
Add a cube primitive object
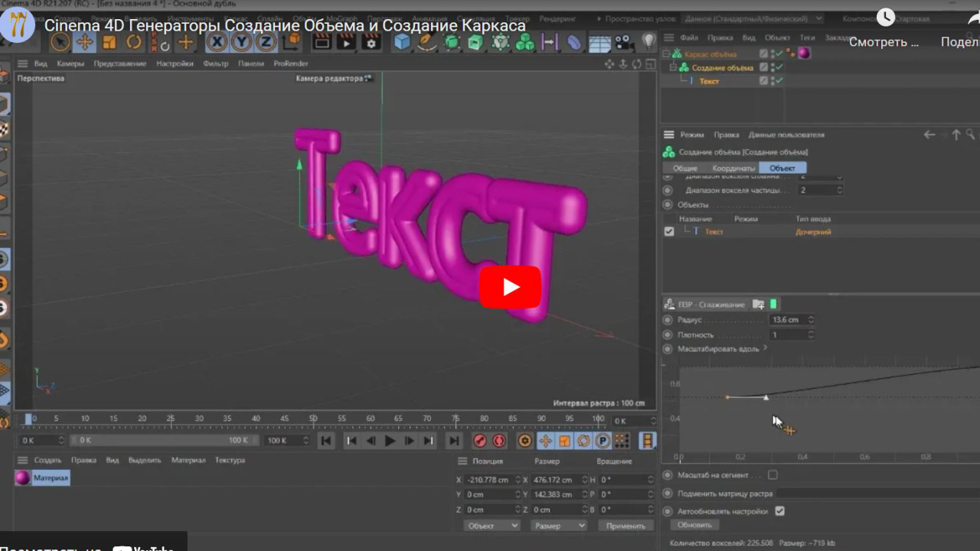[402, 43]
